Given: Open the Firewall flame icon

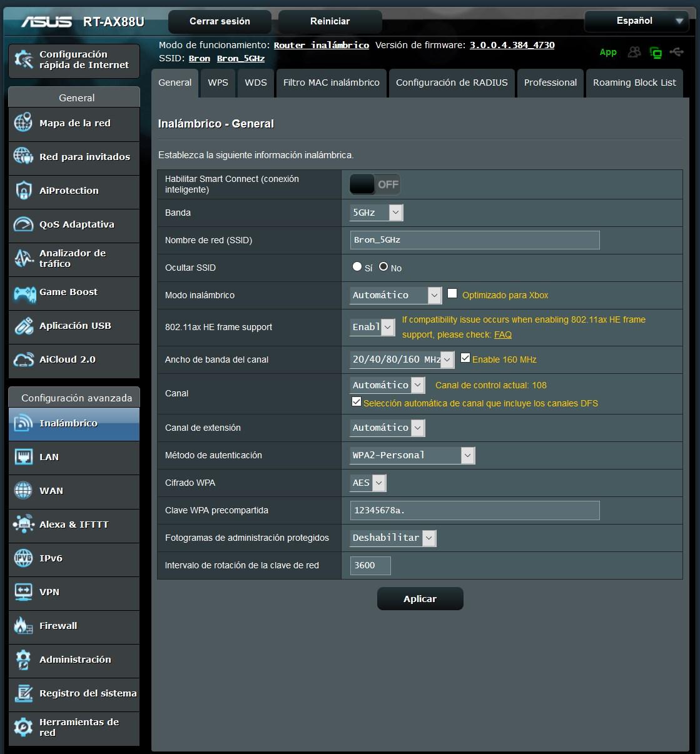Looking at the screenshot, I should pyautogui.click(x=23, y=626).
